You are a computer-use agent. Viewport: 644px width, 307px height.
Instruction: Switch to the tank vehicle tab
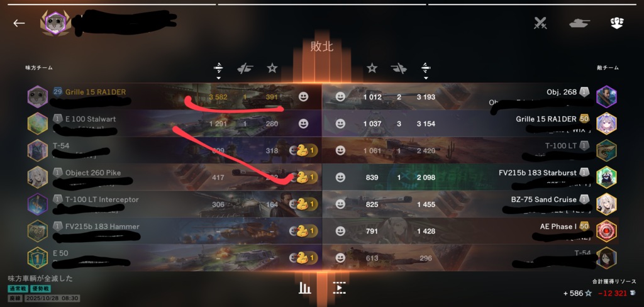point(579,23)
